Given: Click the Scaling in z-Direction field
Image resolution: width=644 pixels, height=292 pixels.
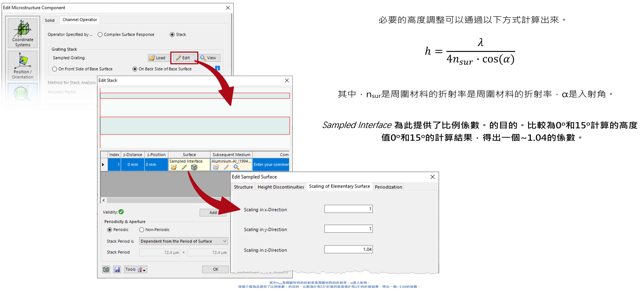Looking at the screenshot, I should [x=348, y=249].
